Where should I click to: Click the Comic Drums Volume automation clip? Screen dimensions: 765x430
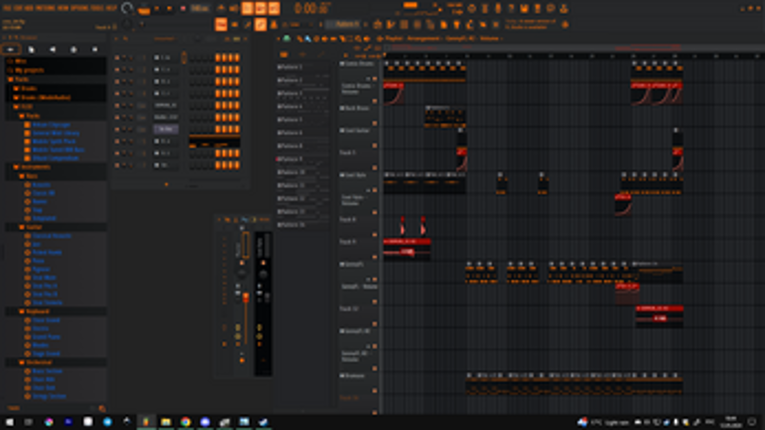(393, 93)
